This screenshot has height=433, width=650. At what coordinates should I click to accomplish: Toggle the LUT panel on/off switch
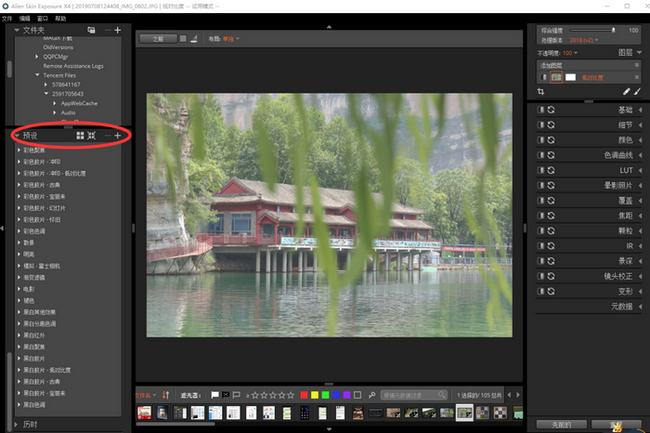tap(541, 170)
